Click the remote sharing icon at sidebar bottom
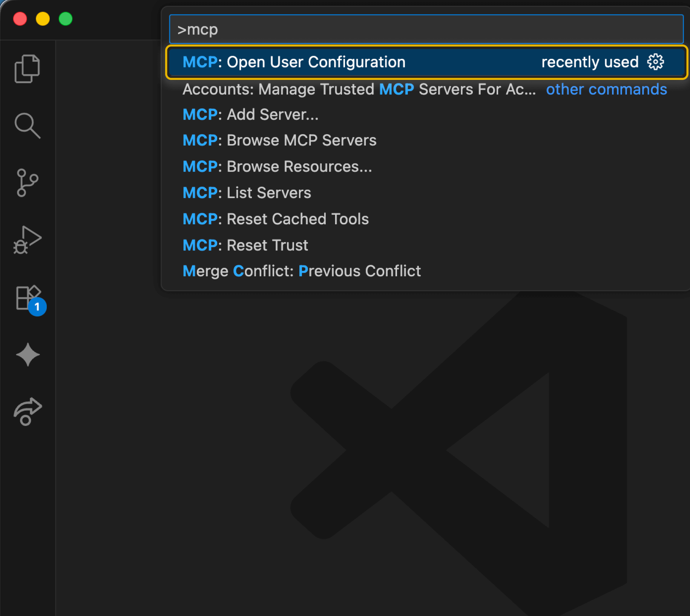690x616 pixels. coord(28,412)
